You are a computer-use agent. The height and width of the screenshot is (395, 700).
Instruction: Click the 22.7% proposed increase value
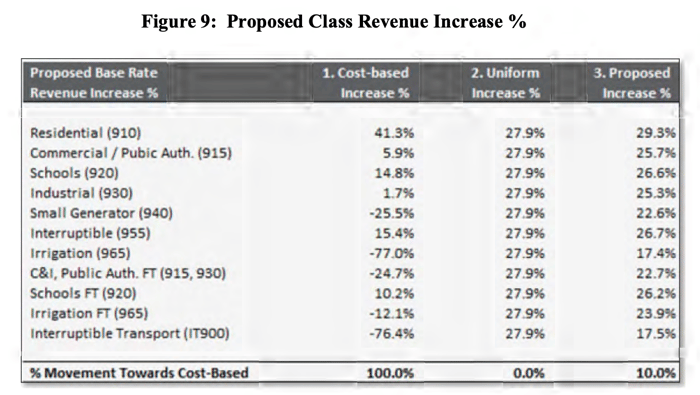tap(656, 274)
